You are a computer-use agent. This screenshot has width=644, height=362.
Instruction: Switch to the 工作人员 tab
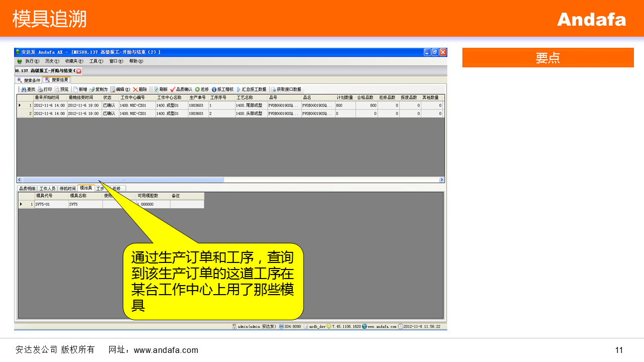click(x=48, y=189)
